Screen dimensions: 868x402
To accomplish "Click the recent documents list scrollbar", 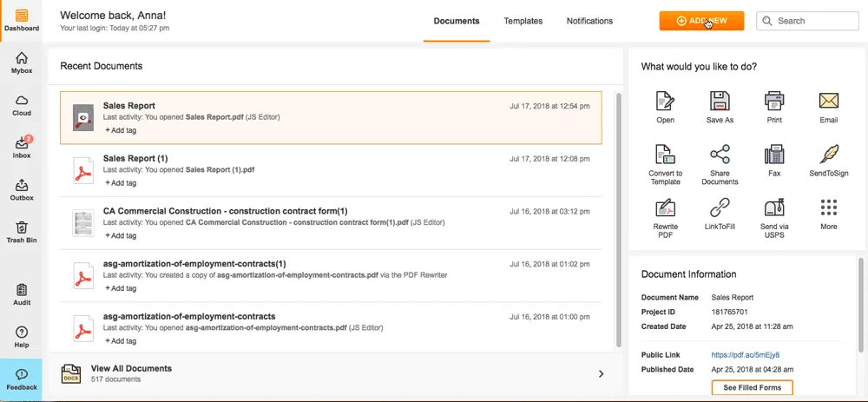I will [x=619, y=217].
